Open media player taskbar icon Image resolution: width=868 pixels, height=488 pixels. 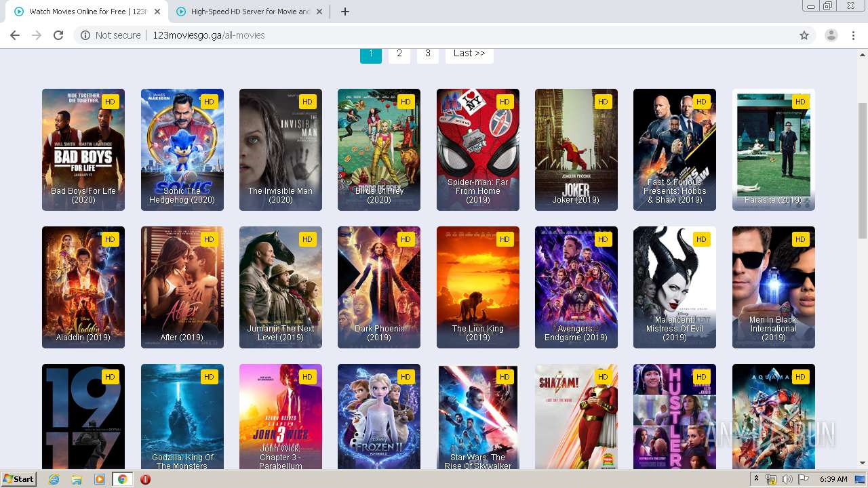pyautogui.click(x=100, y=479)
